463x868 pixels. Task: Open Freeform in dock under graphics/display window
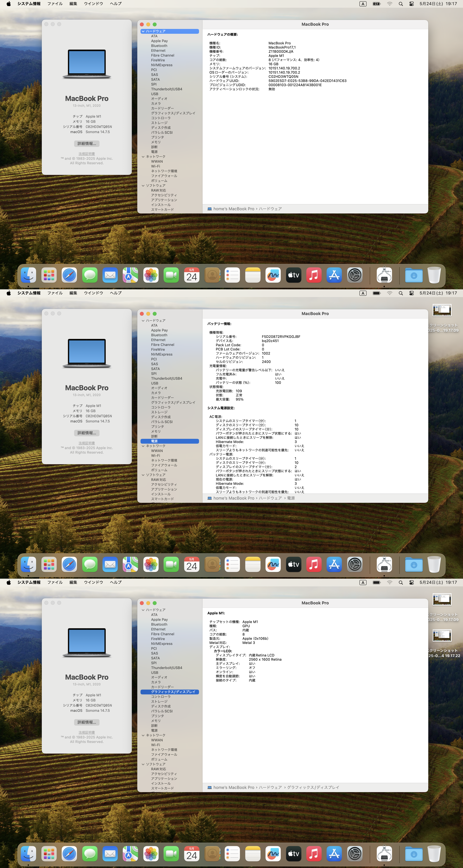point(273,854)
